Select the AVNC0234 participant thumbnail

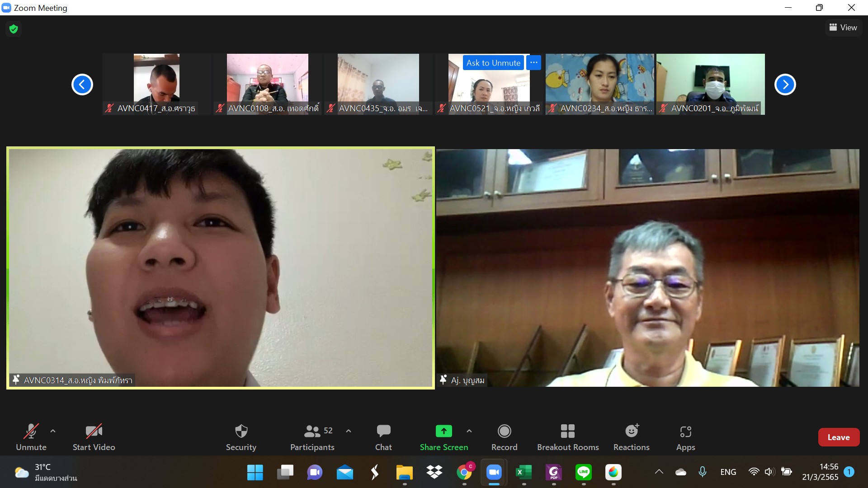point(600,84)
